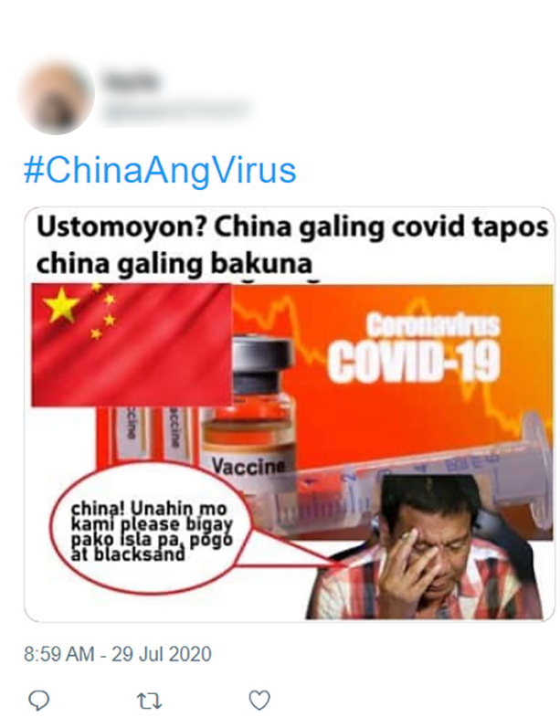Viewport: 560px width, 728px height.
Task: Click the Chinese flag in the meme
Action: point(132,344)
